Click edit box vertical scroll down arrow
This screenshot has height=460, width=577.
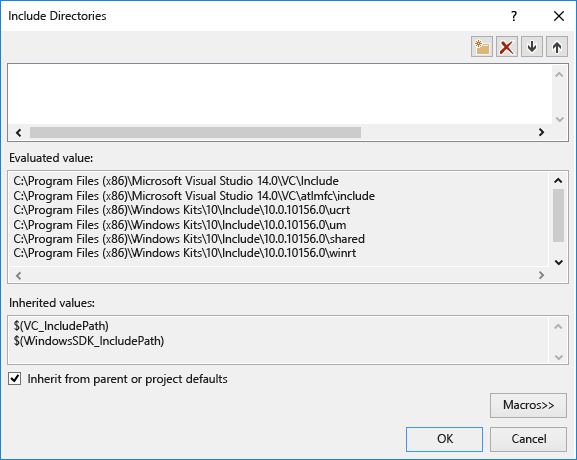tap(559, 119)
